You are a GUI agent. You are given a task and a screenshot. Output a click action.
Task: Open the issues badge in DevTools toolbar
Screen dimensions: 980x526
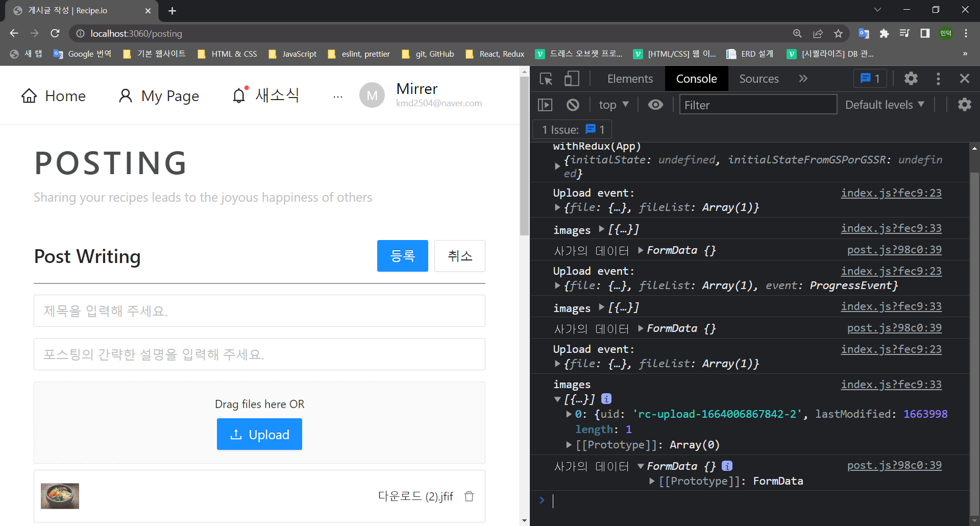[x=870, y=78]
